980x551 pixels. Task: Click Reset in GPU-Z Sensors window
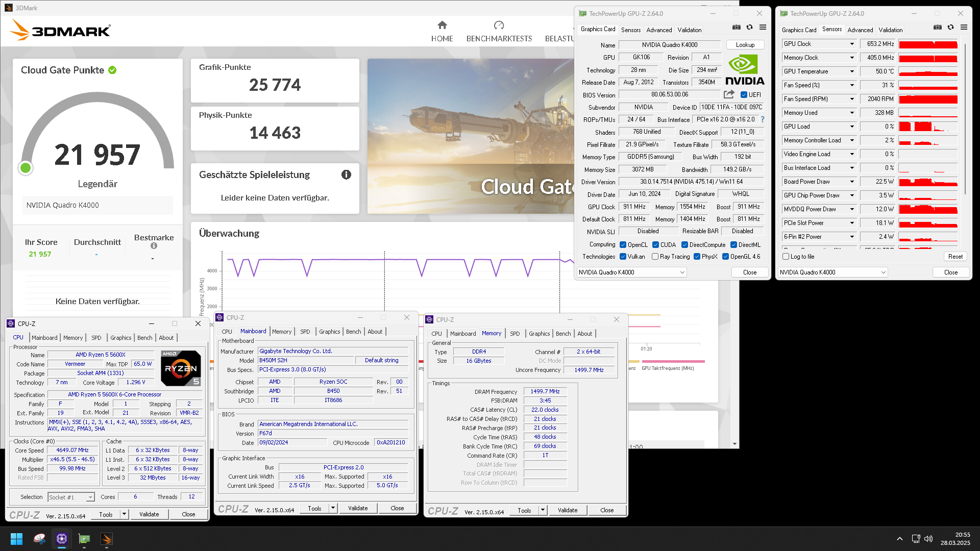click(x=955, y=257)
